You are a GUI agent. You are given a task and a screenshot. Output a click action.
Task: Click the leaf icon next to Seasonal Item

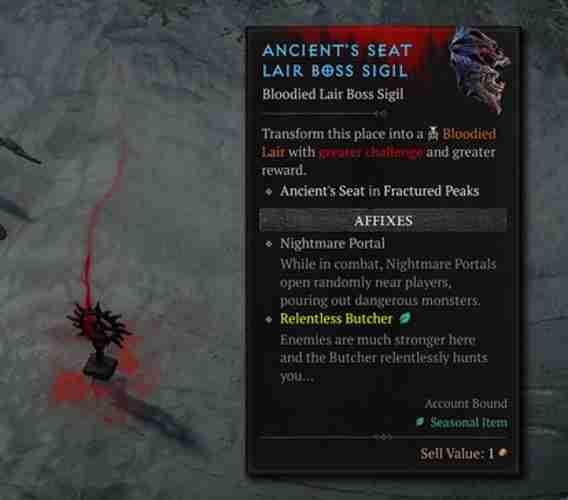(420, 422)
